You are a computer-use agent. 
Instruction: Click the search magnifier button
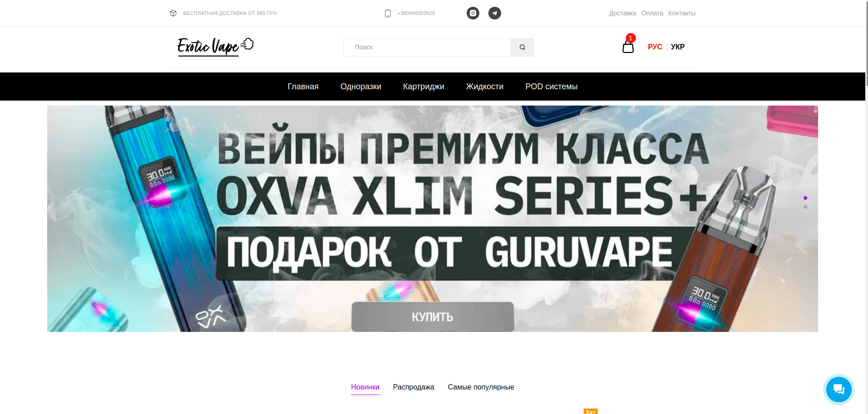point(522,47)
